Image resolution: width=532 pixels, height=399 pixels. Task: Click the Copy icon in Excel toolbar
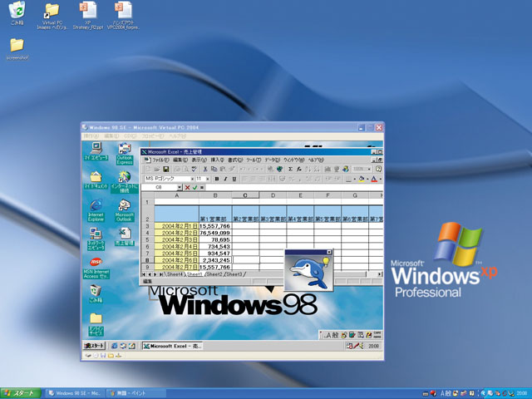click(x=214, y=169)
